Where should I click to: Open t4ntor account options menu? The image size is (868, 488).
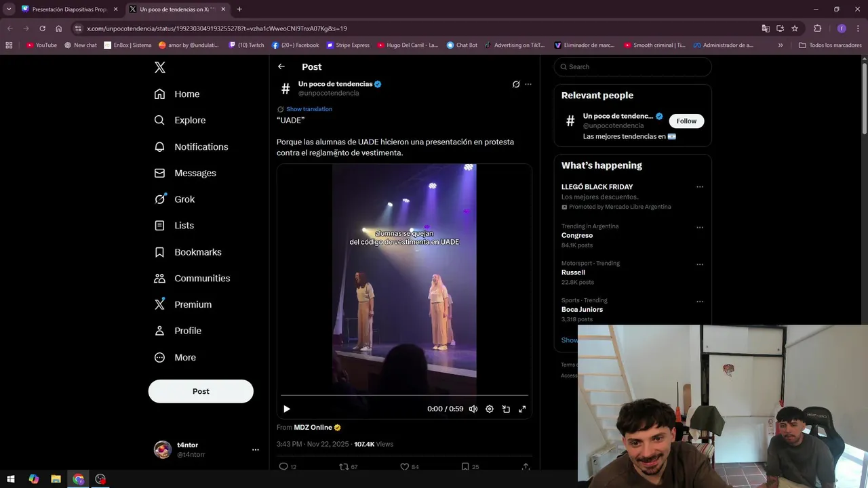[x=255, y=449]
